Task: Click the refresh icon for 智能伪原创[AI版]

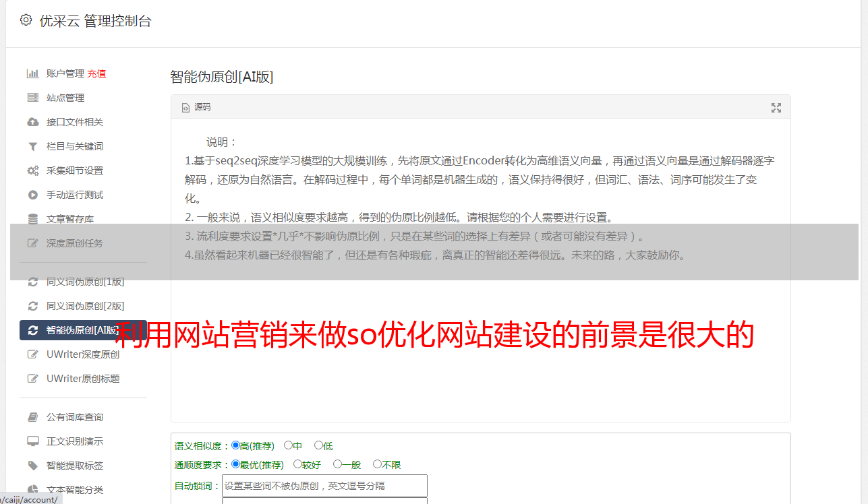Action: point(32,330)
